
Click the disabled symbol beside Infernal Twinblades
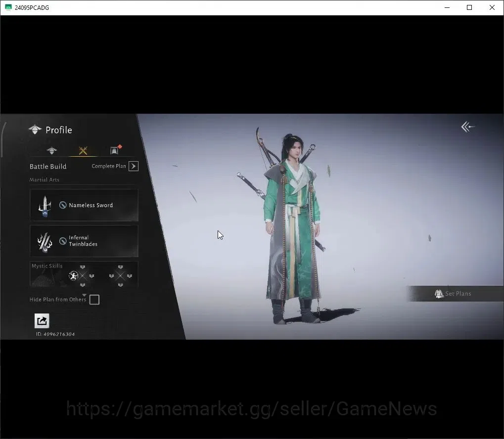point(63,241)
